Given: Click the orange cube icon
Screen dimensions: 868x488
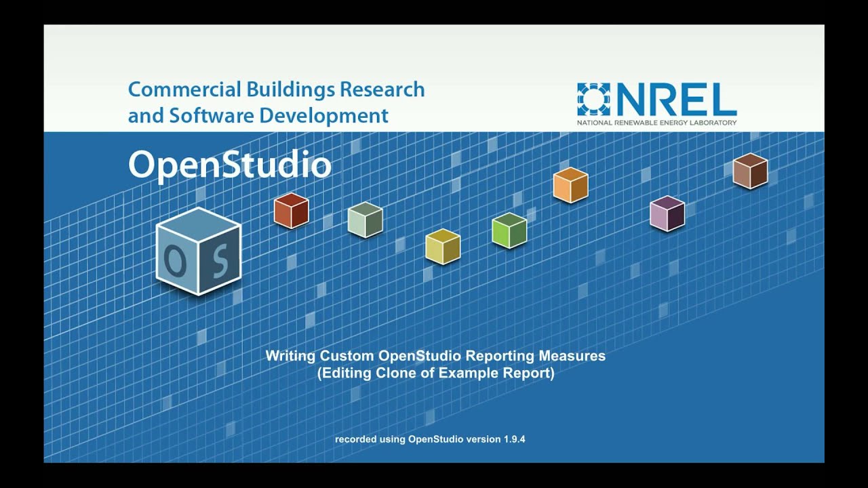Looking at the screenshot, I should pos(570,185).
